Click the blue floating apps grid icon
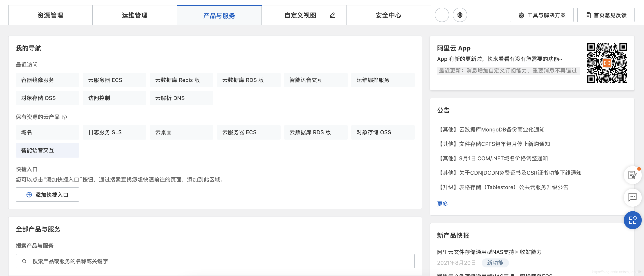Viewport: 644px width, 276px height. (633, 220)
